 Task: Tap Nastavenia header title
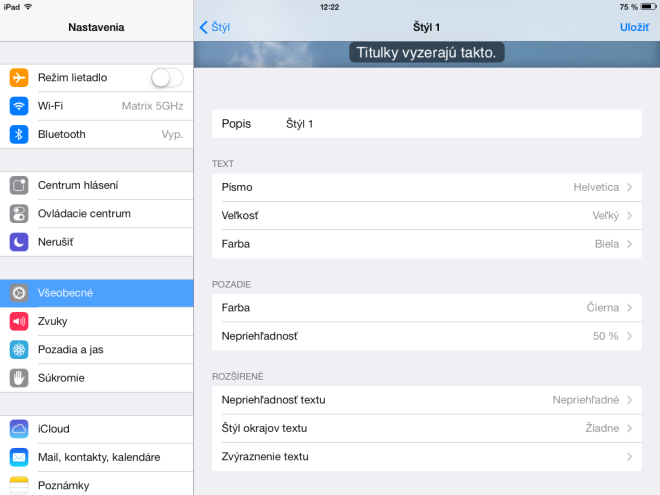click(x=96, y=27)
